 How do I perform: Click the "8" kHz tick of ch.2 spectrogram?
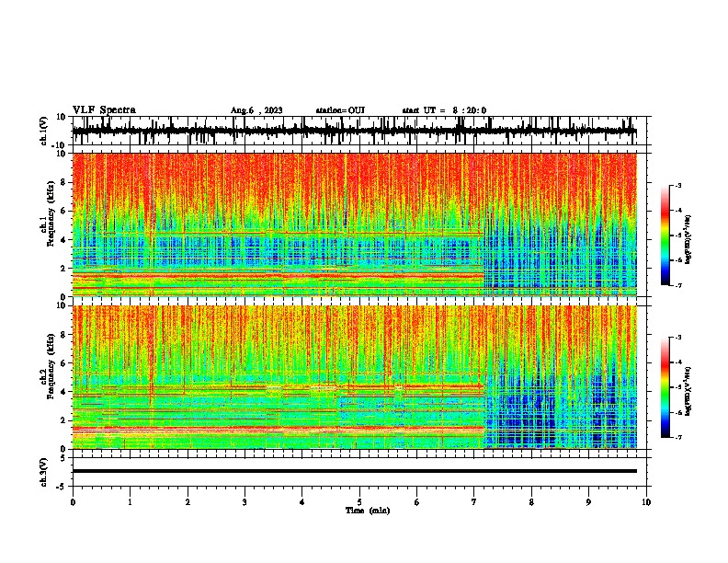coord(64,335)
